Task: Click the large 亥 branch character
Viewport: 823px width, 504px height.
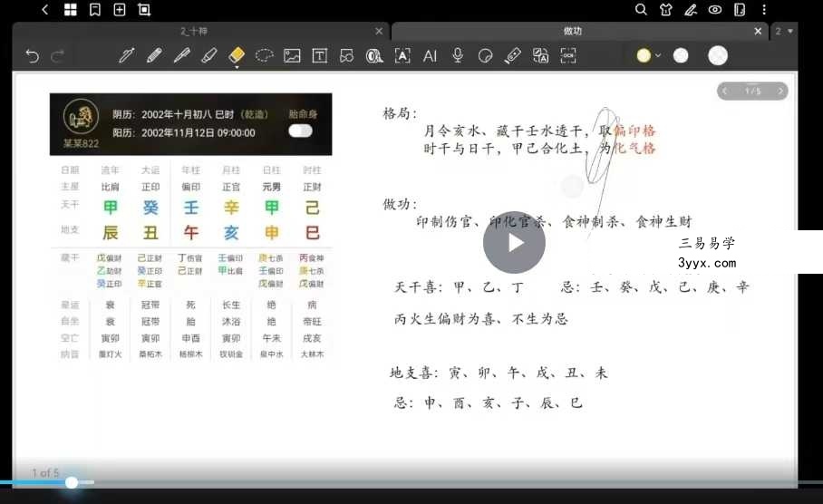Action: click(x=231, y=233)
